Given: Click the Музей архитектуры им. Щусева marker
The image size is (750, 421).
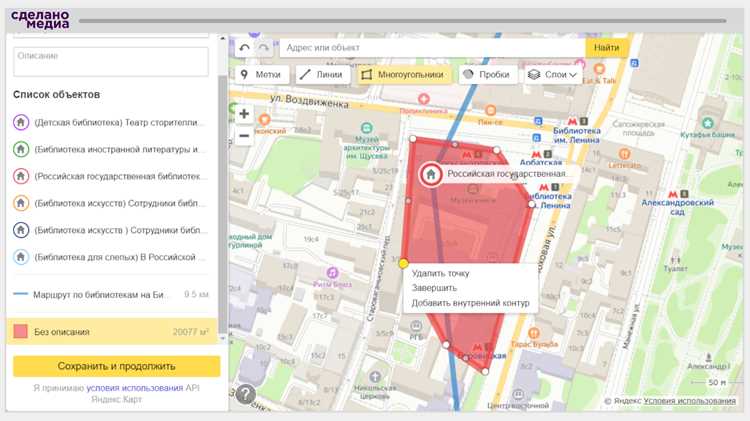Looking at the screenshot, I should coord(366,128).
